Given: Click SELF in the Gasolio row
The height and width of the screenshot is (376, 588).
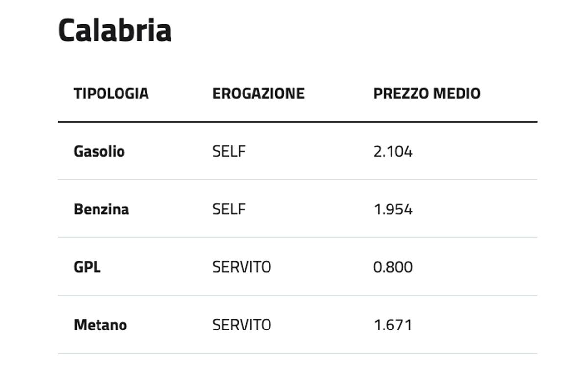Looking at the screenshot, I should pyautogui.click(x=229, y=151).
